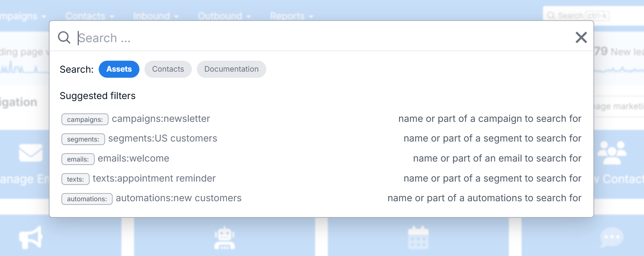The width and height of the screenshot is (644, 256).
Task: Apply the campaigns: filter tag
Action: (85, 119)
